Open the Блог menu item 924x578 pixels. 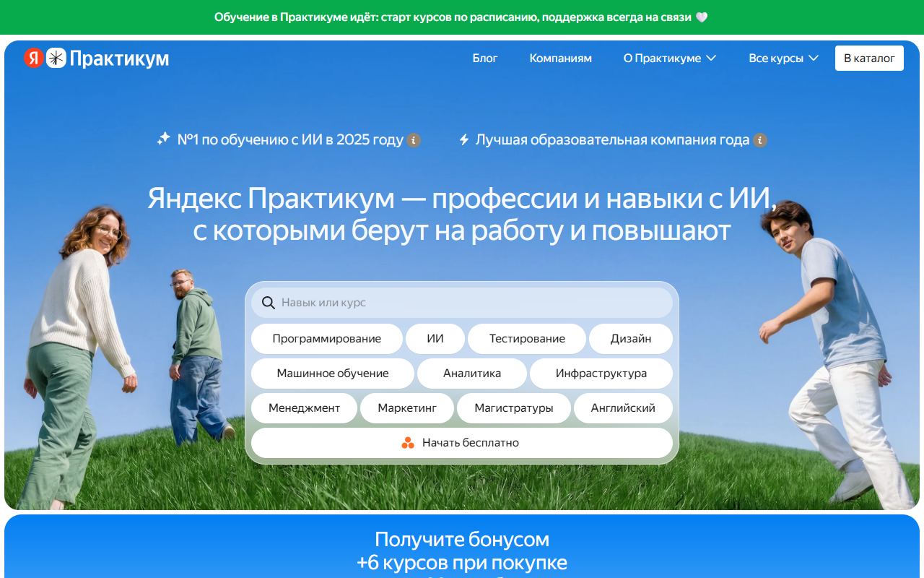coord(485,58)
